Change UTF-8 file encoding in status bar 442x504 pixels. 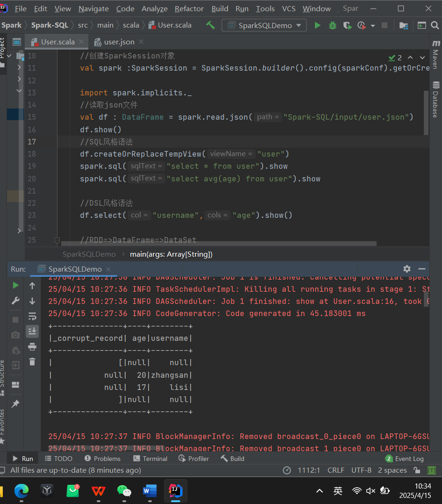tap(361, 470)
